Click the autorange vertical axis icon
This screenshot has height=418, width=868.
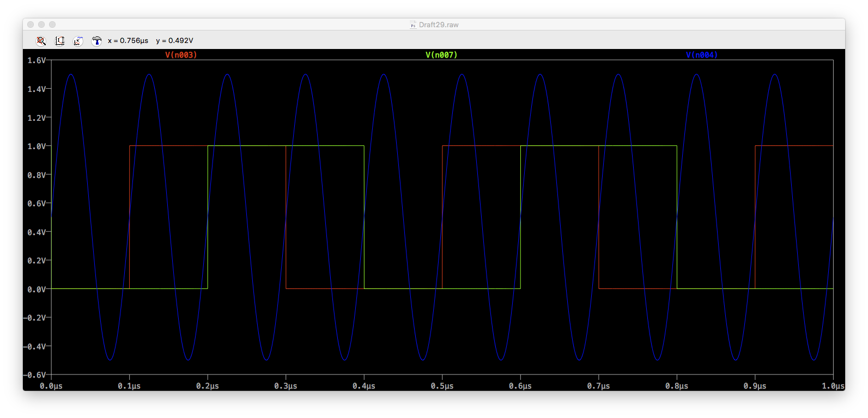[60, 41]
